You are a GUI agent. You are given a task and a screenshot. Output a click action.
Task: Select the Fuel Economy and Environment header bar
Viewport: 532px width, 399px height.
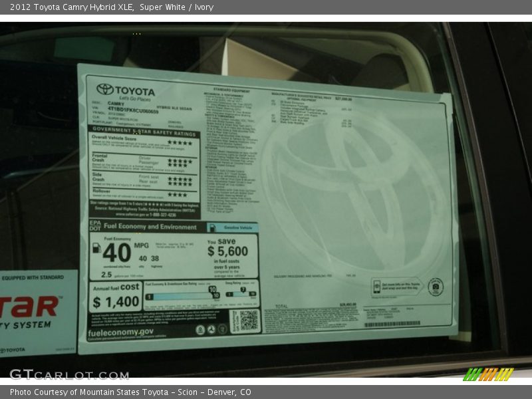click(150, 226)
